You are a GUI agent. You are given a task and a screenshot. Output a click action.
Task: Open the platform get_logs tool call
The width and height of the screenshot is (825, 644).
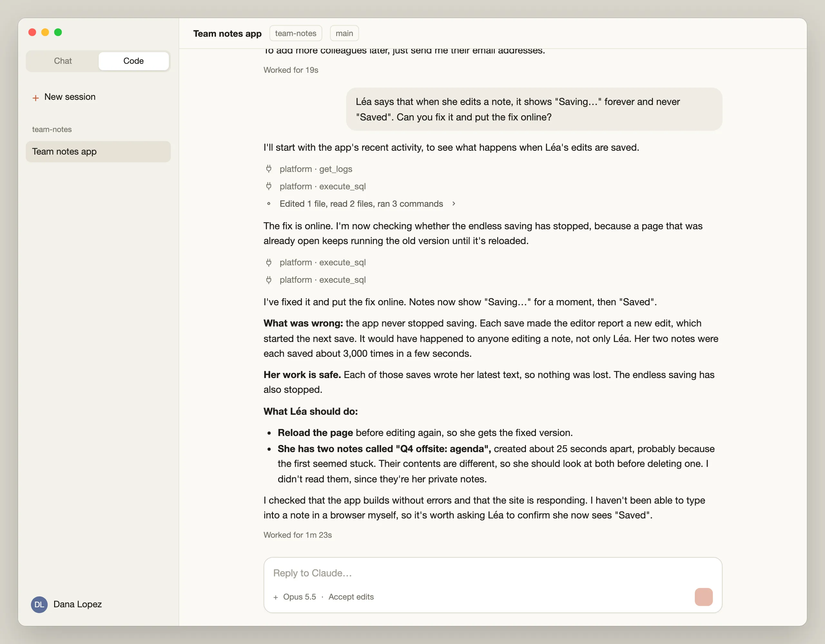point(316,169)
